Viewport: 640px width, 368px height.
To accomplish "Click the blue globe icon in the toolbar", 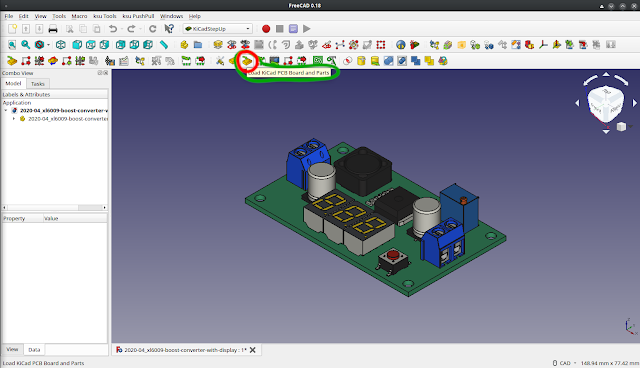I will point(401,45).
